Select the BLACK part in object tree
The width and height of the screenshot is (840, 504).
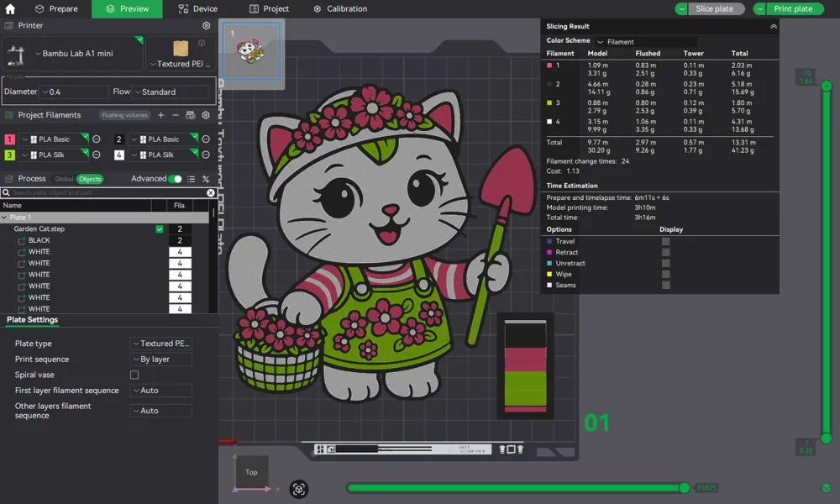pyautogui.click(x=39, y=240)
